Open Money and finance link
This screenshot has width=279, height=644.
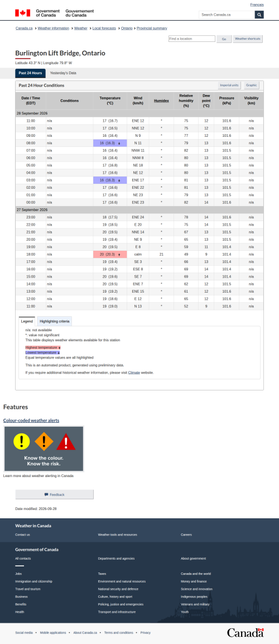(194, 581)
